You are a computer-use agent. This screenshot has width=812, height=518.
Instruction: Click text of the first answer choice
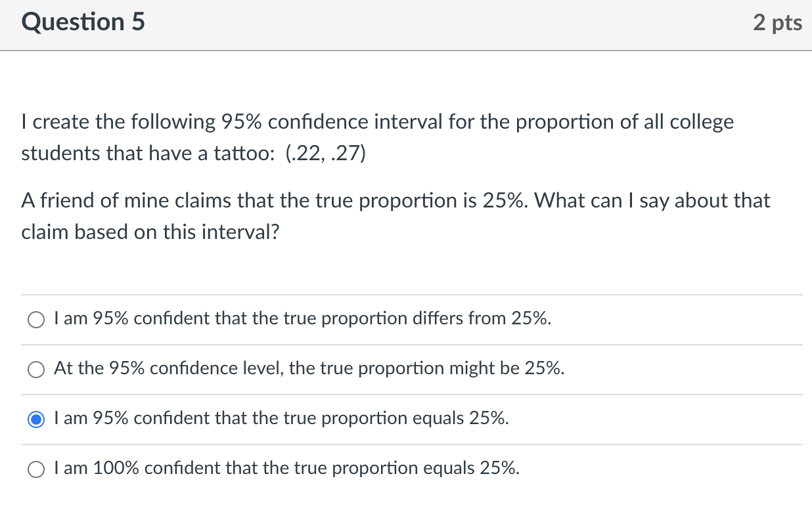pyautogui.click(x=302, y=319)
